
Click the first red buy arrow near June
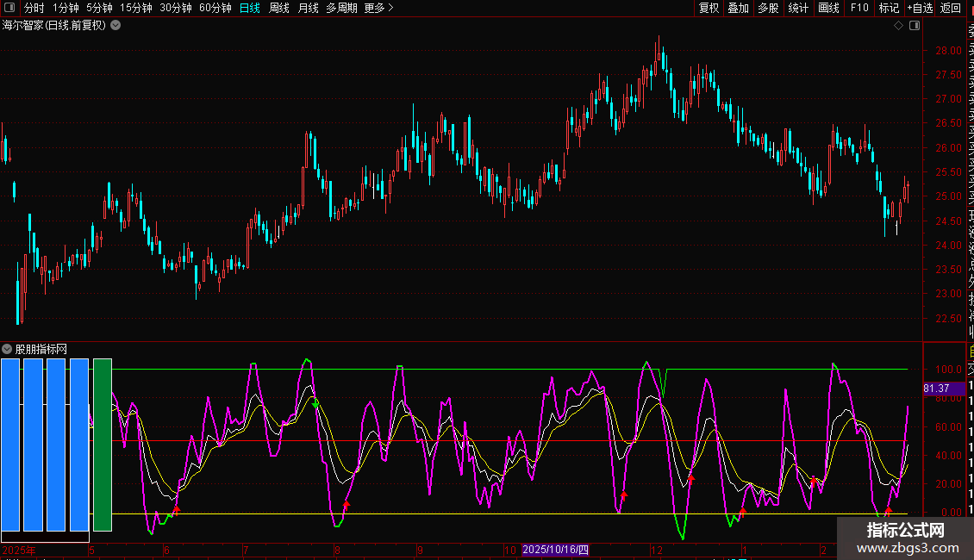point(176,509)
